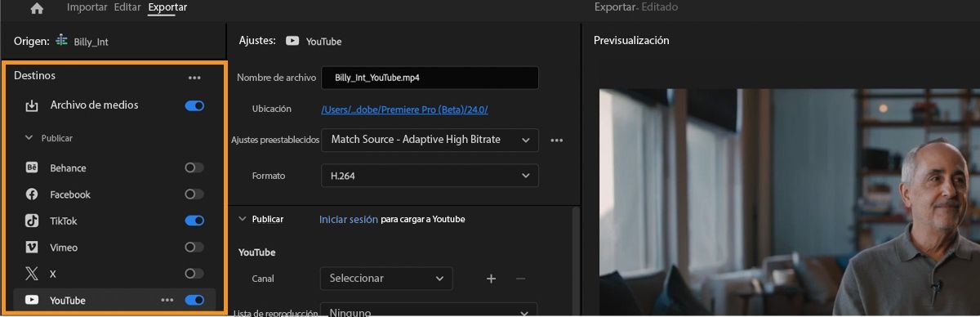Screen dimensions: 980x317
Task: Enable the Facebook destination switch
Action: coord(194,194)
